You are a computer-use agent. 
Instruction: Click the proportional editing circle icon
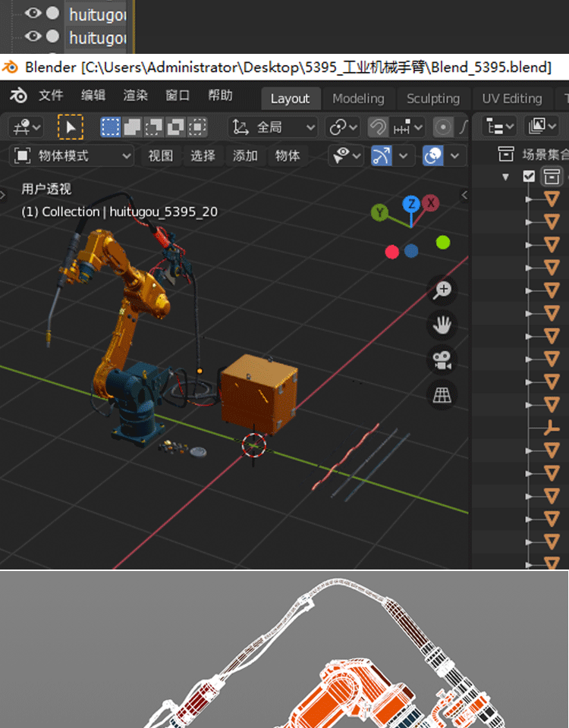(x=443, y=127)
